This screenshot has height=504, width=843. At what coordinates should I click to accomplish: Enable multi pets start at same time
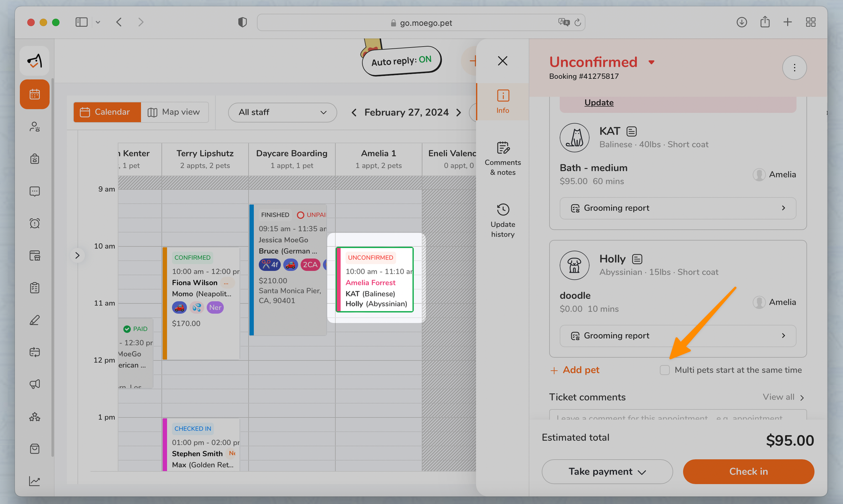tap(665, 370)
